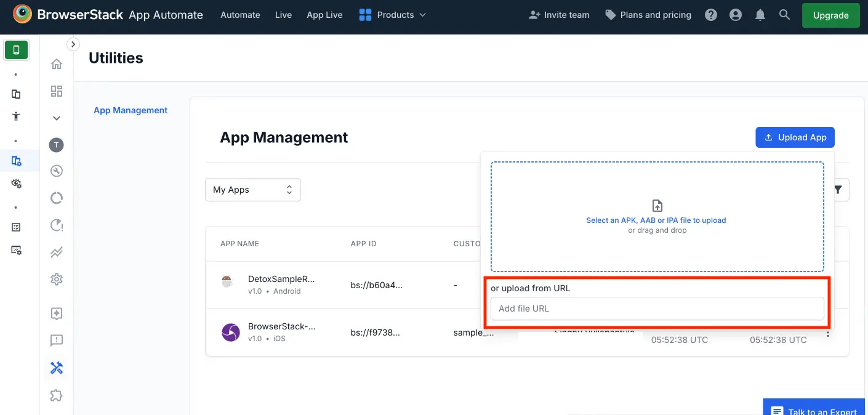Viewport: 868px width, 415px height.
Task: Click the help question-mark icon in the top bar
Action: point(710,14)
